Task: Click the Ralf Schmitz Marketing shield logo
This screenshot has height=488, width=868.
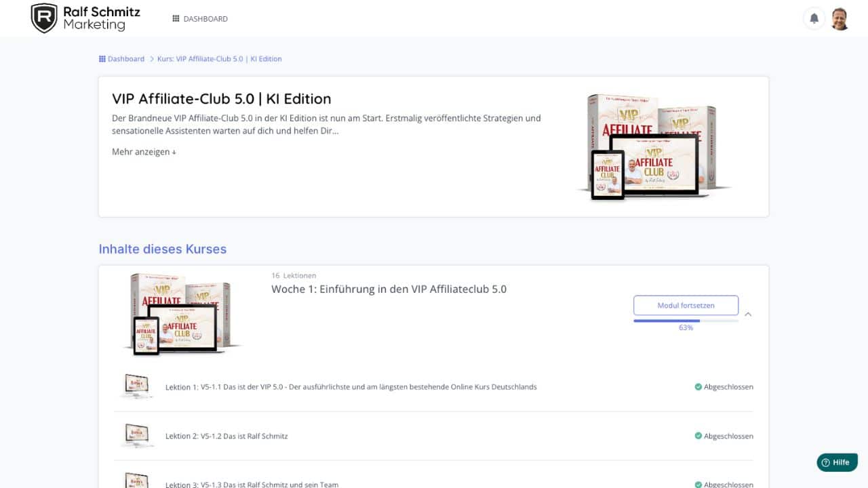Action: [44, 18]
